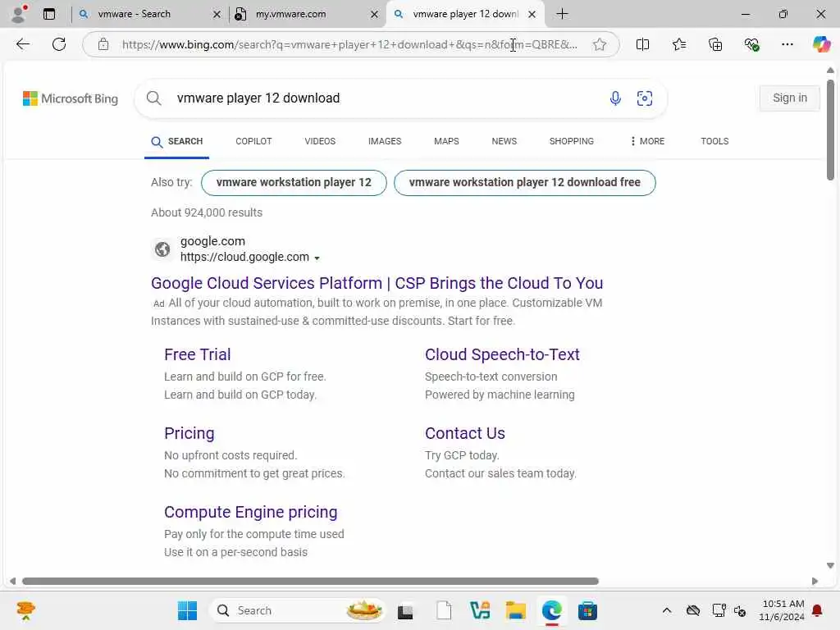
Task: Select the IMAGES search tab
Action: [385, 141]
